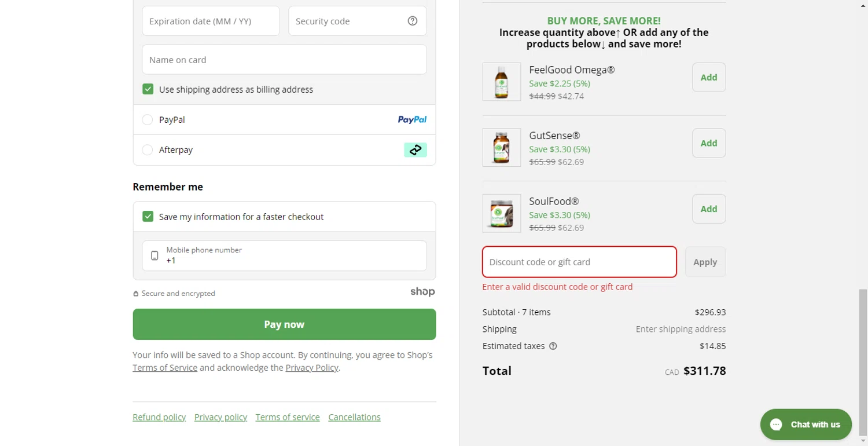Click the Name on card field
This screenshot has height=446, width=868.
(x=284, y=60)
